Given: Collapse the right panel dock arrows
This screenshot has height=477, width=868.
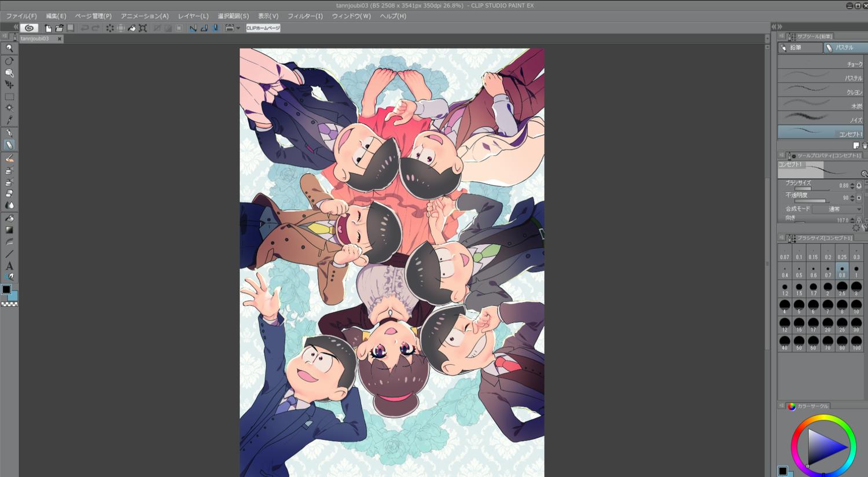Looking at the screenshot, I should [x=777, y=27].
